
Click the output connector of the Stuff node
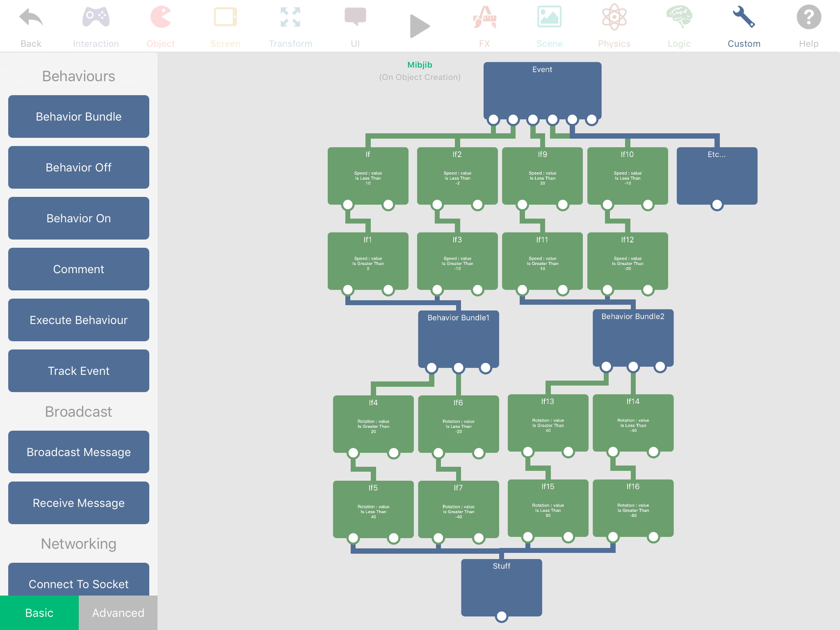point(501,616)
